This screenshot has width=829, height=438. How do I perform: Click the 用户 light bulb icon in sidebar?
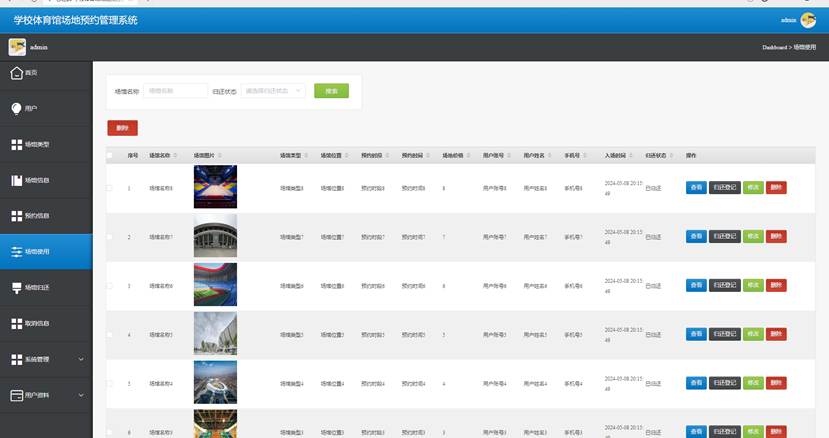tap(16, 108)
